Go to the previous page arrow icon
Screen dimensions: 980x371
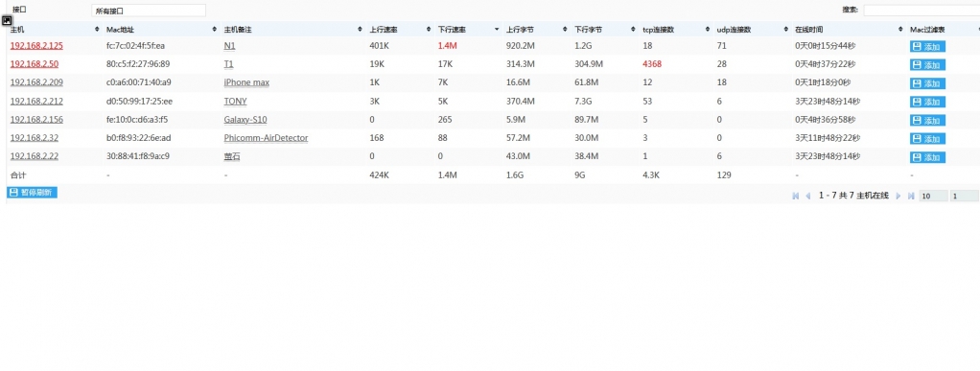point(807,197)
